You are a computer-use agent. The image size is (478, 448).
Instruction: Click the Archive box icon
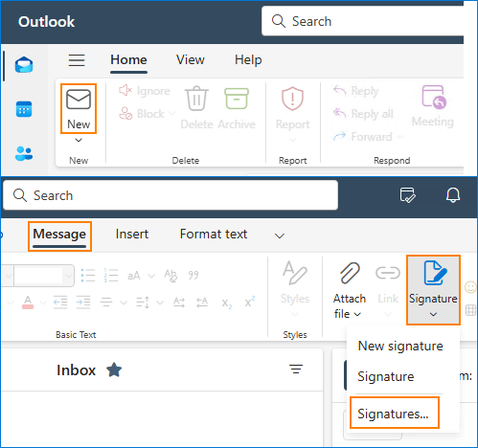coord(237,99)
